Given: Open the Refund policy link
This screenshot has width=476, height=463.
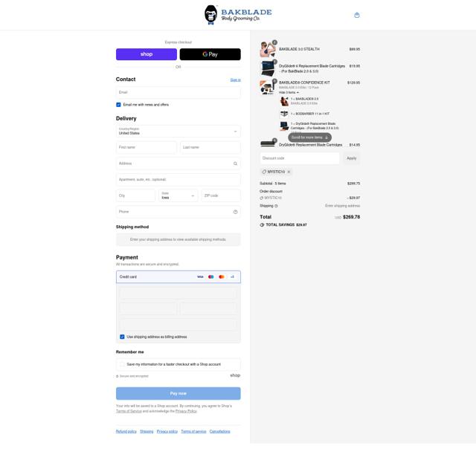Looking at the screenshot, I should click(x=126, y=432).
